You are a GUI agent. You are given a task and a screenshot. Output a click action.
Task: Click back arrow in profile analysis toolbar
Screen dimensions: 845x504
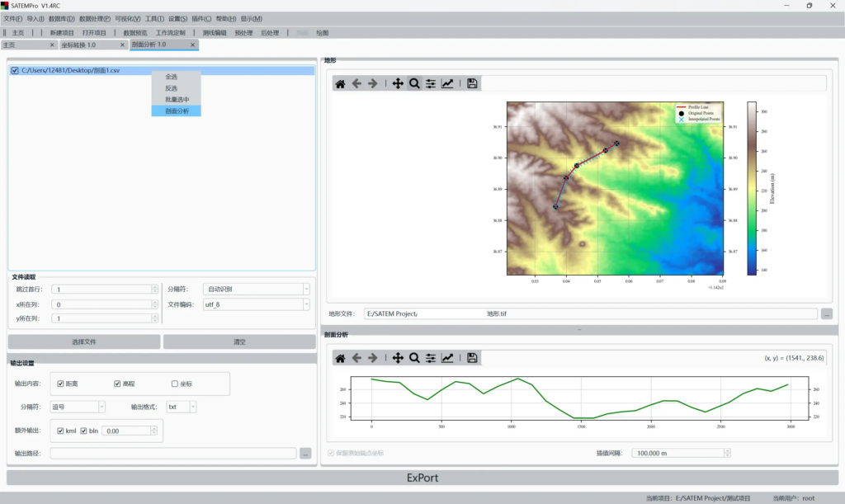[356, 358]
